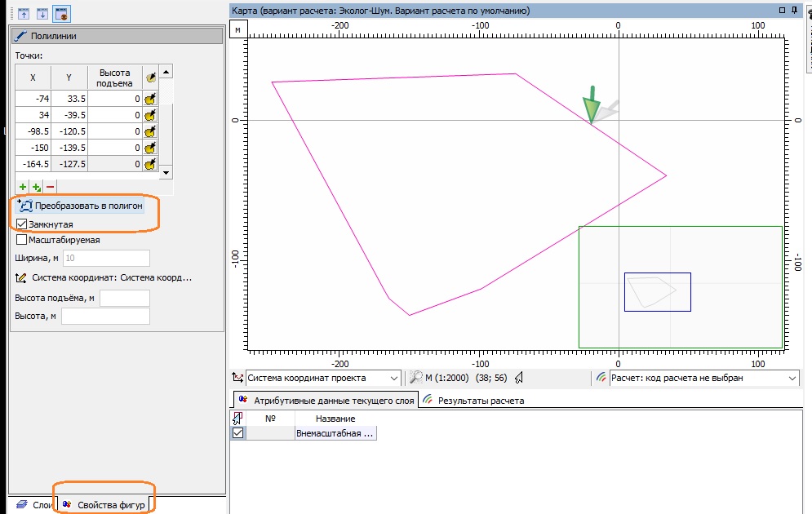812x514 pixels.
Task: Expand the Расчет code dropdown
Action: click(x=792, y=378)
